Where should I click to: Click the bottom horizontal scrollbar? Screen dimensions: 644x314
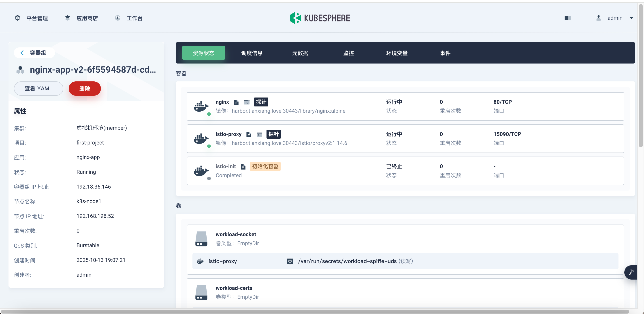coord(315,311)
